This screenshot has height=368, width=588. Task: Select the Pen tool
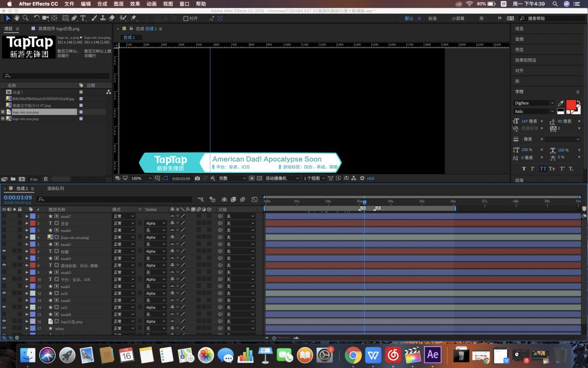[x=75, y=18]
